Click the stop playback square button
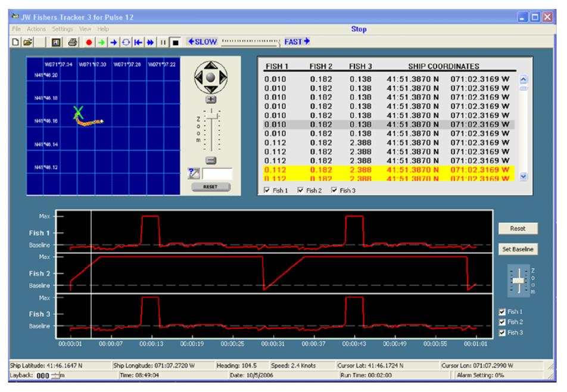The height and width of the screenshot is (392, 567). [175, 42]
